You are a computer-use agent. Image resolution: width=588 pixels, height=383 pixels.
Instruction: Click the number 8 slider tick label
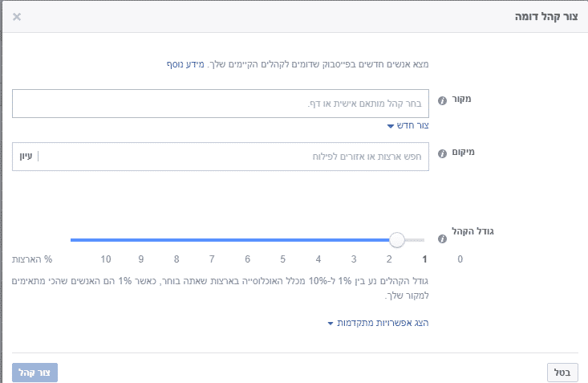click(x=176, y=259)
